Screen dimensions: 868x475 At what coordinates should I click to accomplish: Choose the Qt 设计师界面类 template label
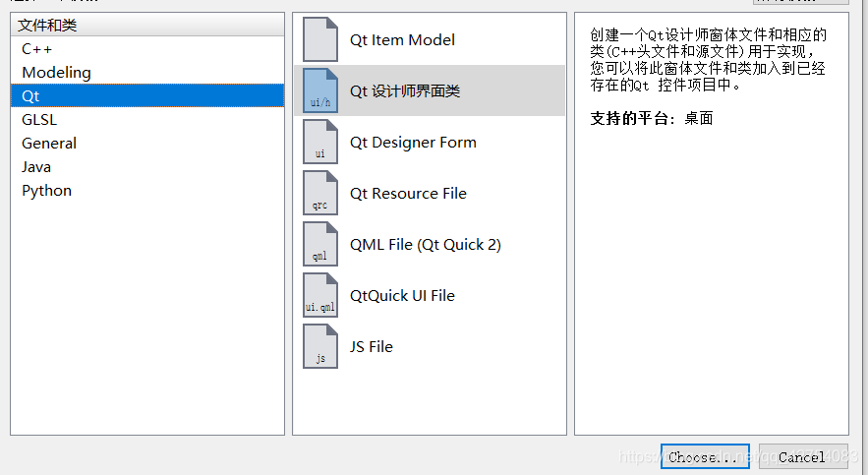pyautogui.click(x=405, y=90)
